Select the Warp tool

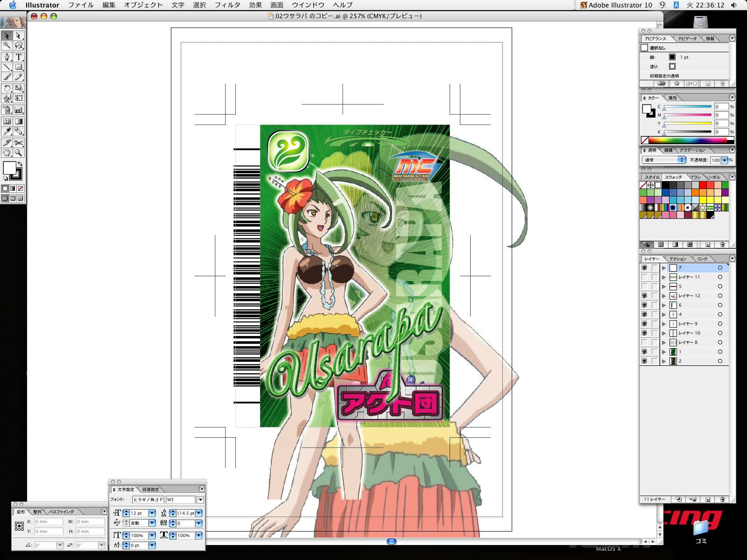click(7, 98)
